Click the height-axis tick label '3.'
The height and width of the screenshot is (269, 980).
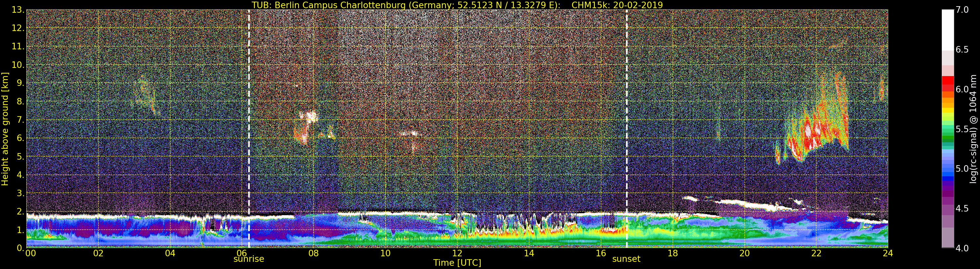click(21, 193)
